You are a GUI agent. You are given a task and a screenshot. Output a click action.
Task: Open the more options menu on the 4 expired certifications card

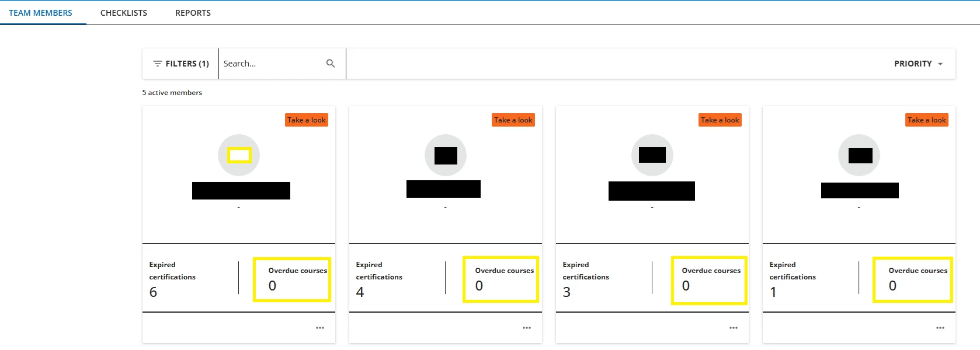pyautogui.click(x=527, y=328)
